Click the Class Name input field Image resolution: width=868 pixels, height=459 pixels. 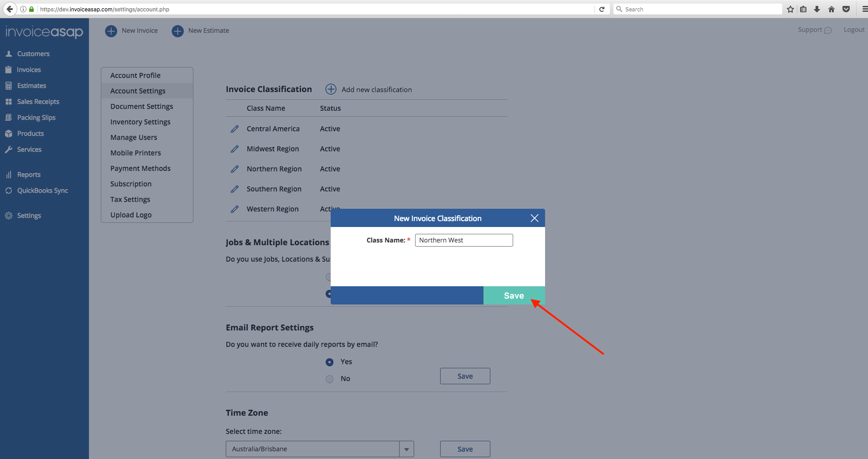click(x=463, y=240)
